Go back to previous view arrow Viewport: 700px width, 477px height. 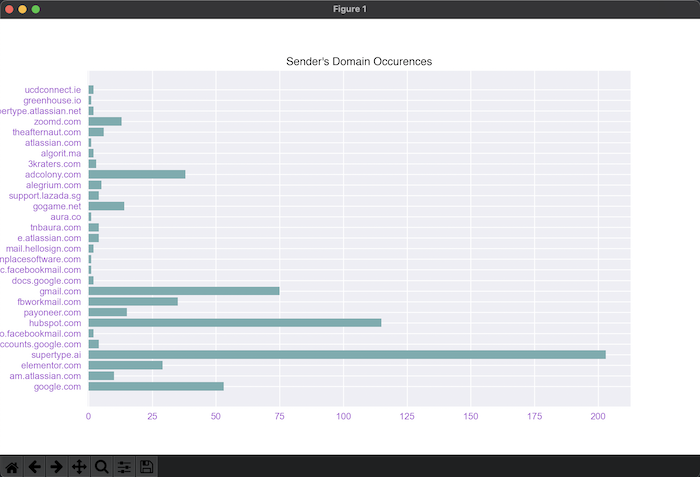pos(34,467)
